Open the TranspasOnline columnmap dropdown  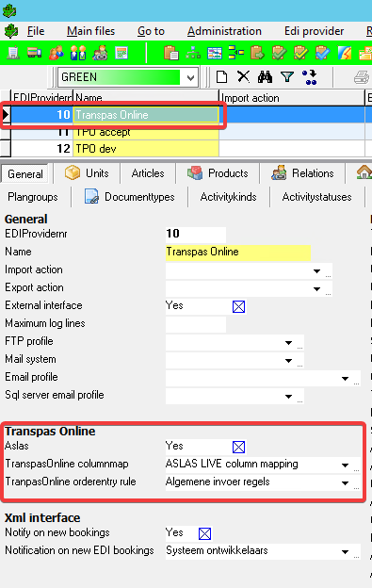pyautogui.click(x=345, y=465)
